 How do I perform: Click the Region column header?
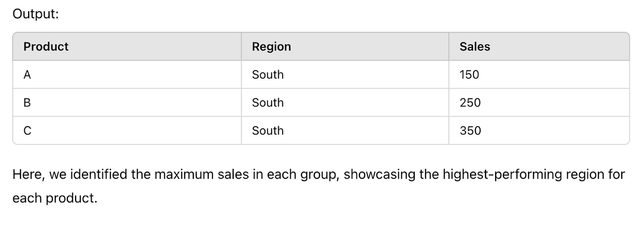(x=345, y=46)
